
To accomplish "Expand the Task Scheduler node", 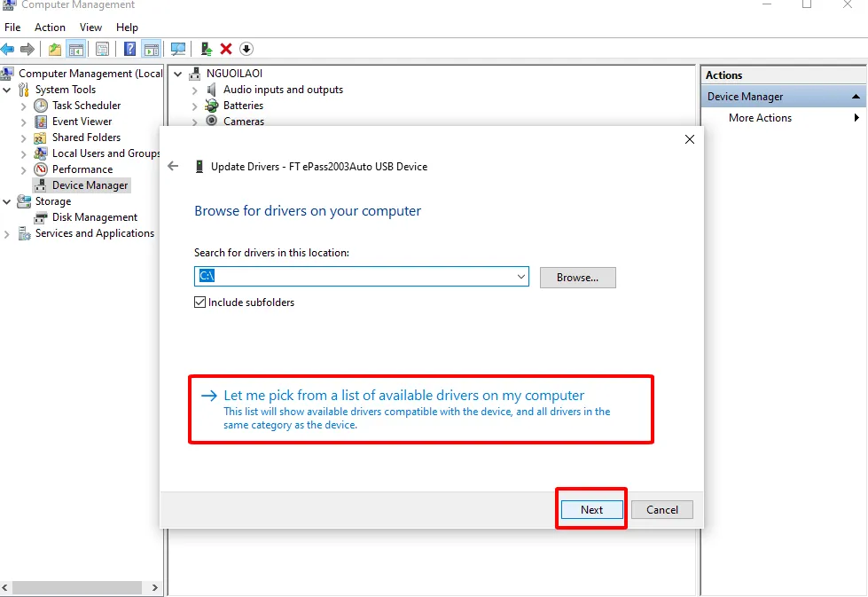I will coord(23,106).
